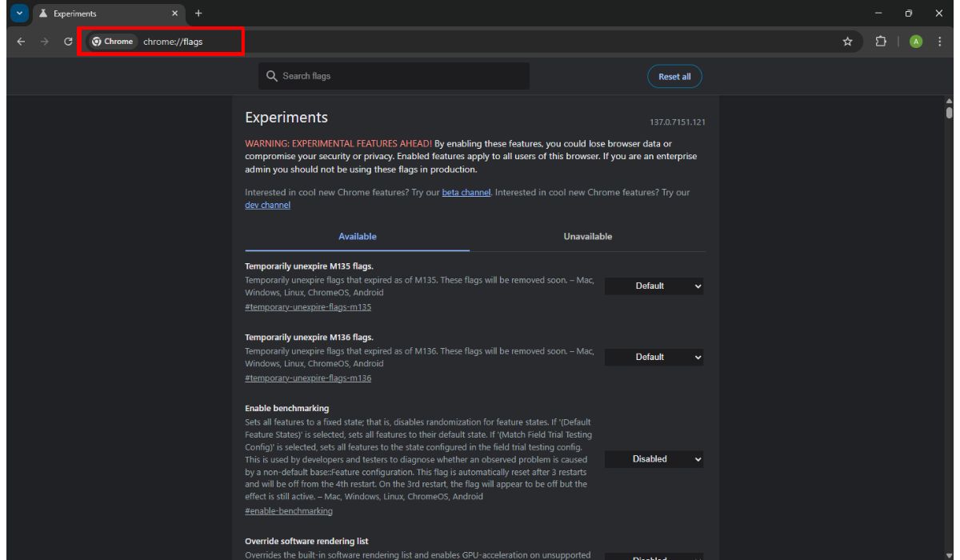Expand the M136 flags Default dropdown

click(x=655, y=357)
